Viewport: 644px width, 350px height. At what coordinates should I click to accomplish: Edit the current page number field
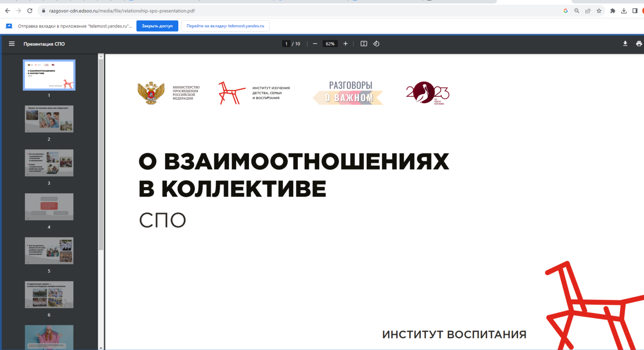tap(286, 44)
